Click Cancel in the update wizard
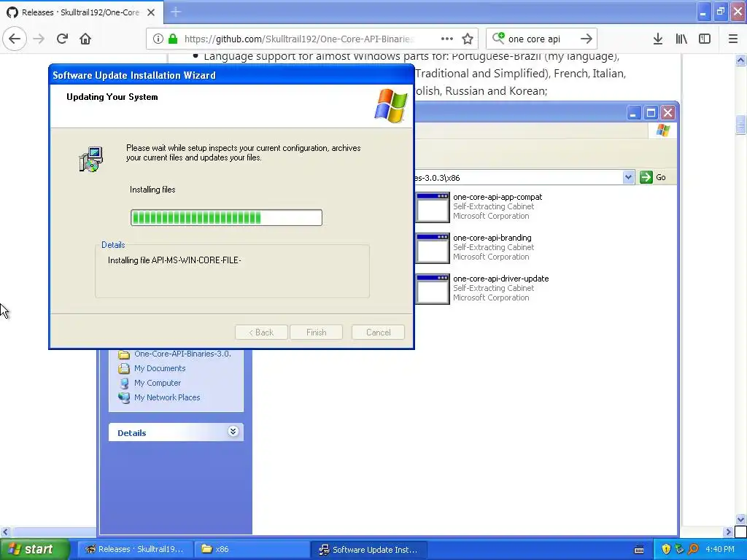Viewport: 747px width, 560px height. pyautogui.click(x=379, y=332)
